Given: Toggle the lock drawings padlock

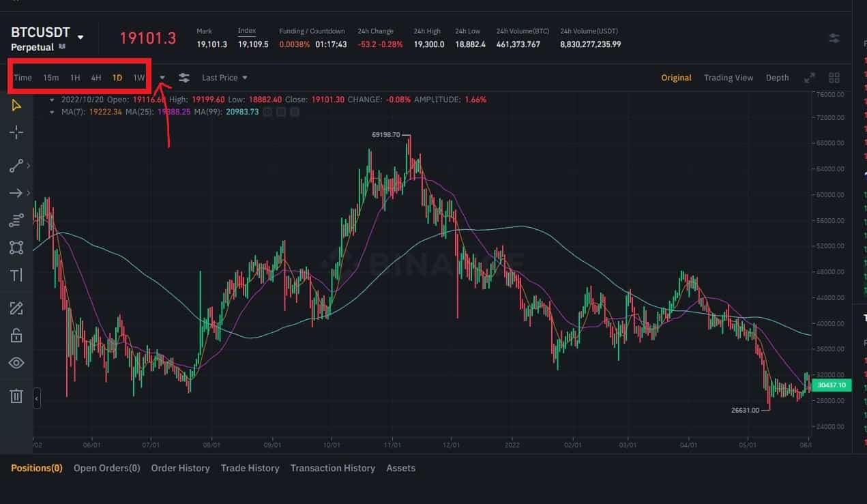Looking at the screenshot, I should point(16,335).
